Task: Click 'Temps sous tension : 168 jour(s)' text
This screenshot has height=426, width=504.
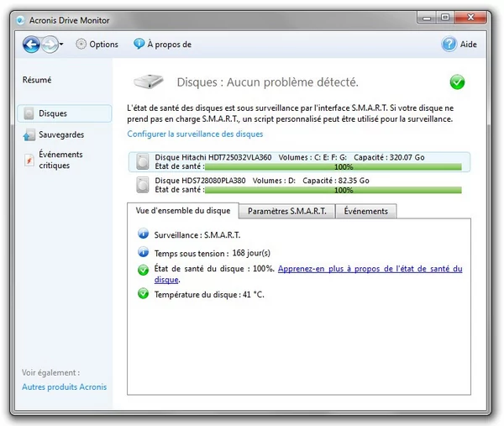Action: coord(213,254)
